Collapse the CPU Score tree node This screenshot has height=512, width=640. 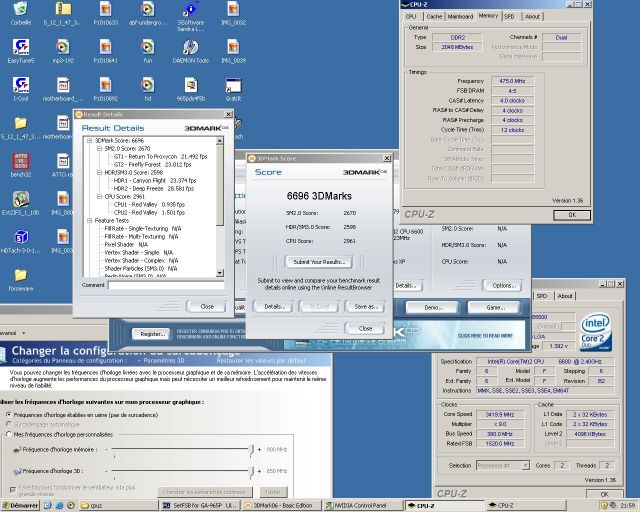pos(99,196)
